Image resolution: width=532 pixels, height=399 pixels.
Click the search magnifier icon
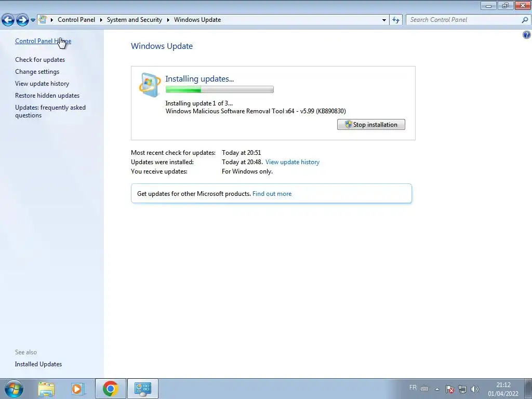click(x=525, y=20)
